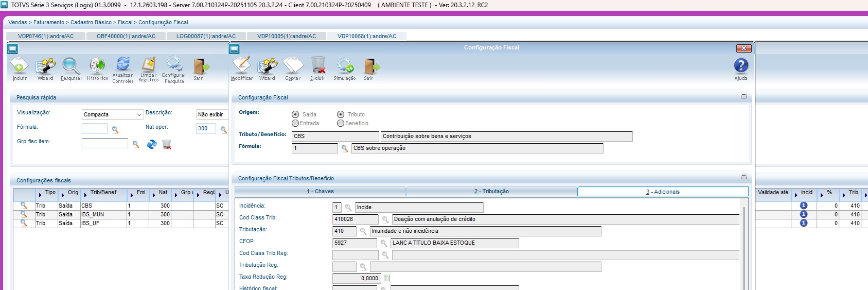Viewport: 868px width, 290px height.
Task: Select the Benefício radio button
Action: (x=341, y=123)
